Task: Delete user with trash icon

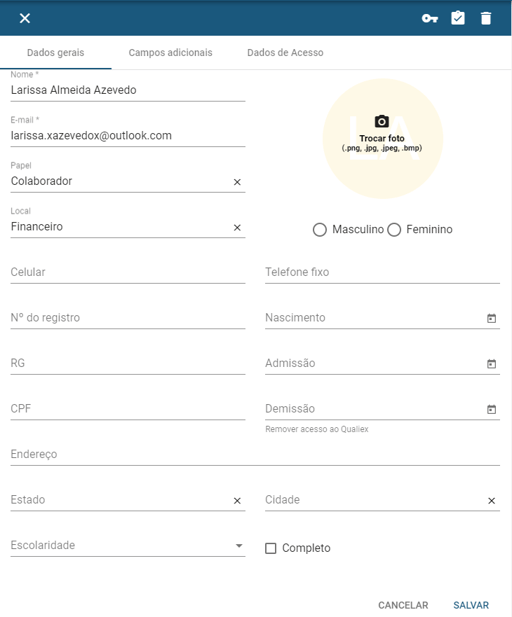Action: [x=486, y=18]
